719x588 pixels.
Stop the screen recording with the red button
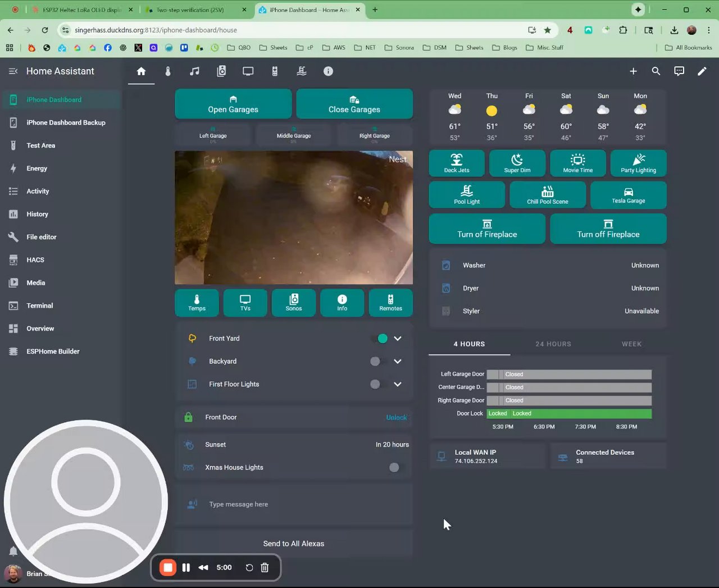coord(167,568)
